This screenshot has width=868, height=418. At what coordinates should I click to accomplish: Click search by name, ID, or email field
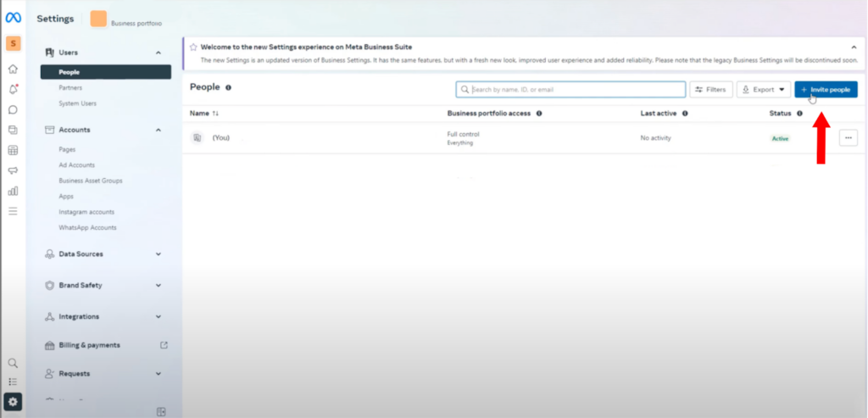pos(570,90)
